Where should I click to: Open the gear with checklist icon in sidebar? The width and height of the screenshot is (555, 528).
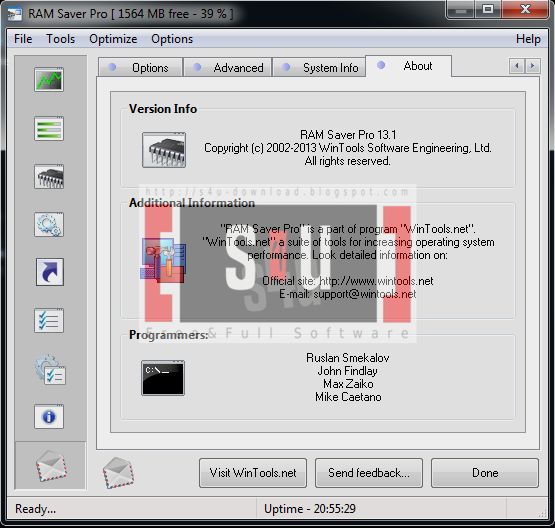coord(50,369)
